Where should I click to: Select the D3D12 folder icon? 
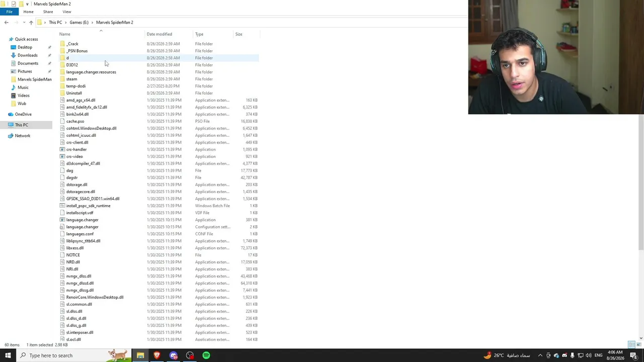[x=62, y=65]
